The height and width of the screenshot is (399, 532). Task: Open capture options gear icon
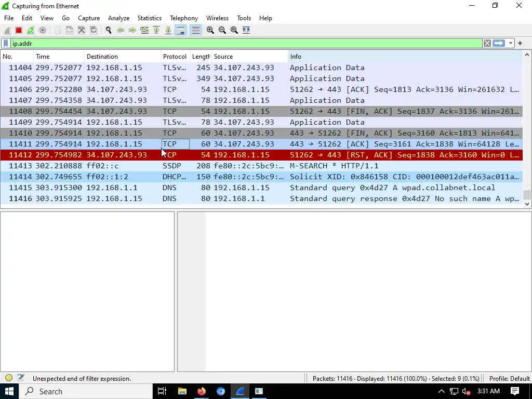tap(43, 30)
